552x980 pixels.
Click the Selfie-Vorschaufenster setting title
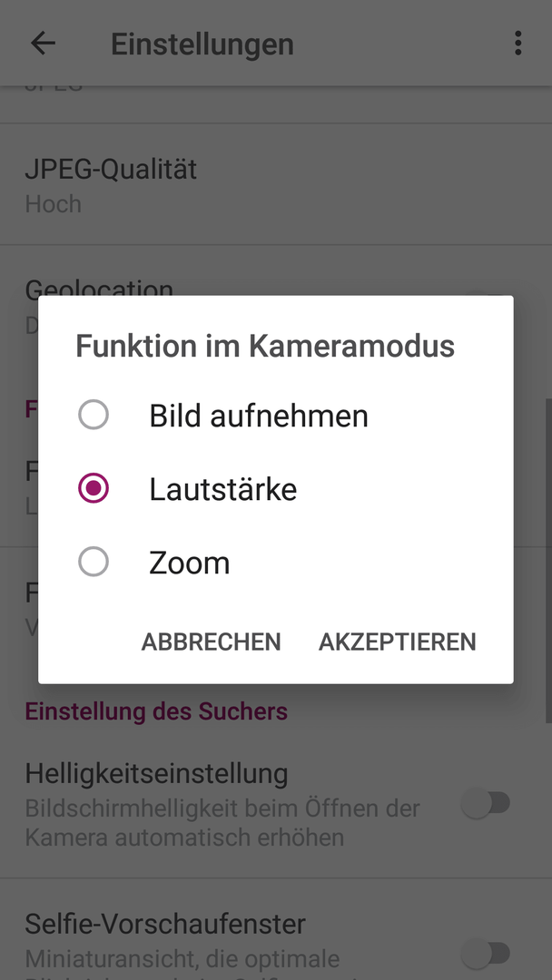pyautogui.click(x=165, y=925)
